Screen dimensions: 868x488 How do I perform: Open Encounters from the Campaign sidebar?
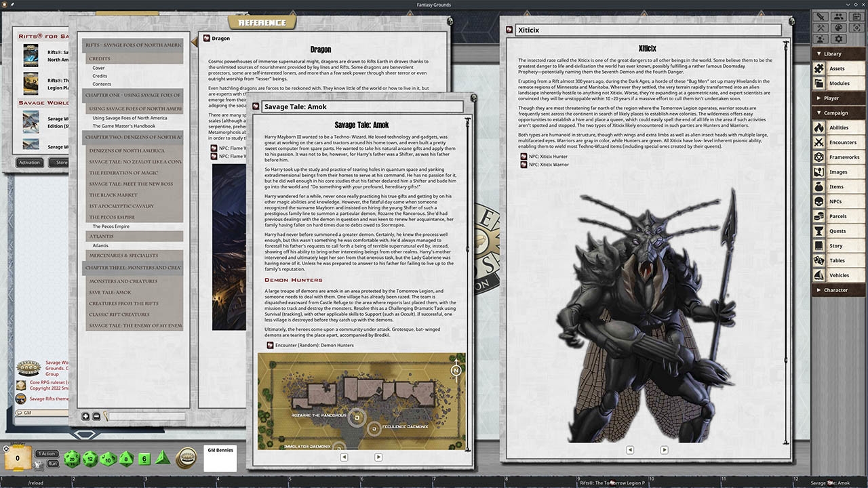(x=842, y=142)
